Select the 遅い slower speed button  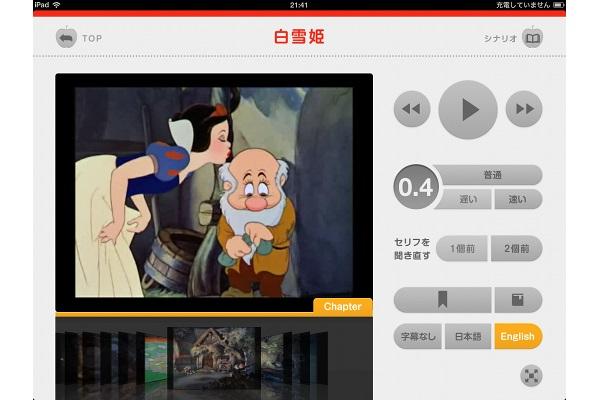[x=467, y=199]
